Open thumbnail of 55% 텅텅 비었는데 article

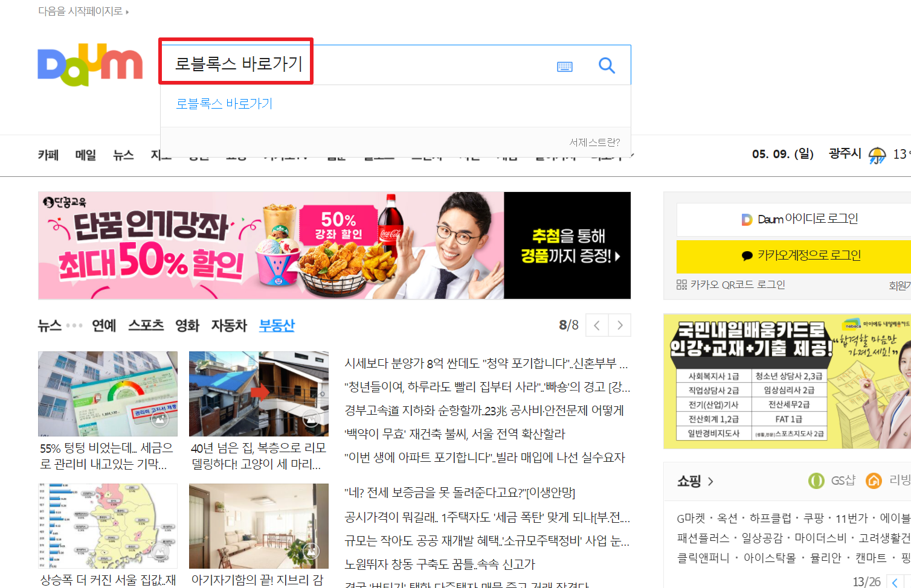click(108, 394)
